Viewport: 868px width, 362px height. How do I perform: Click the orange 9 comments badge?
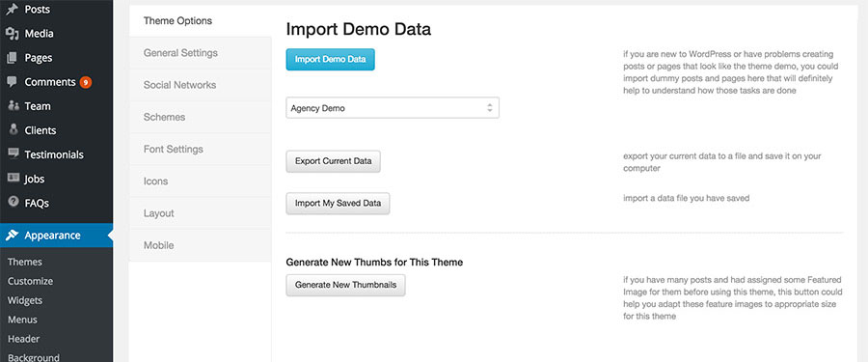(85, 83)
